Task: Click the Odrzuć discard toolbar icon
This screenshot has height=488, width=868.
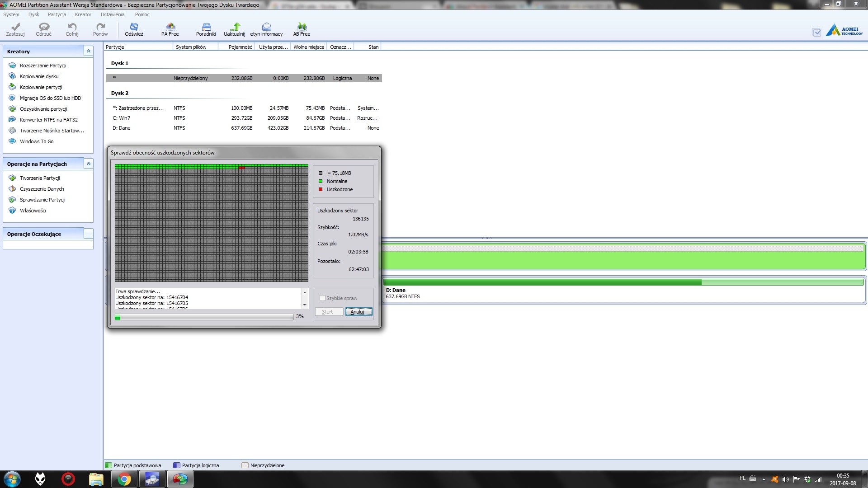Action: (x=44, y=29)
